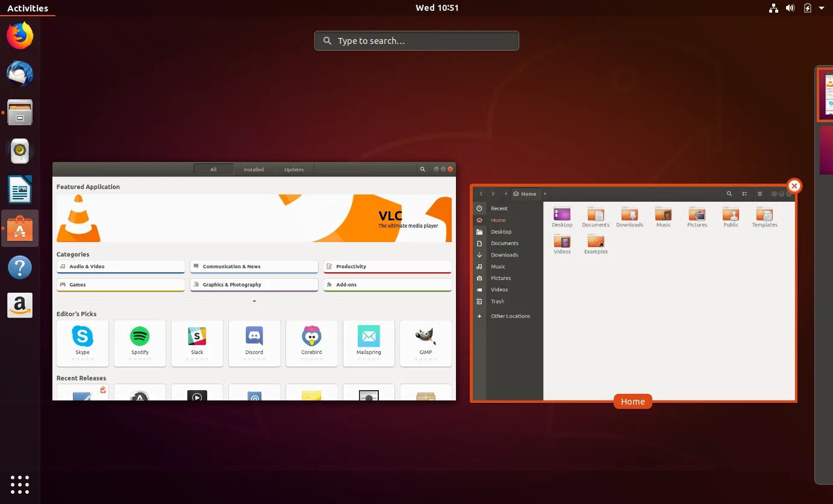The image size is (833, 504).
Task: Select the Public folder icon
Action: coord(731,217)
